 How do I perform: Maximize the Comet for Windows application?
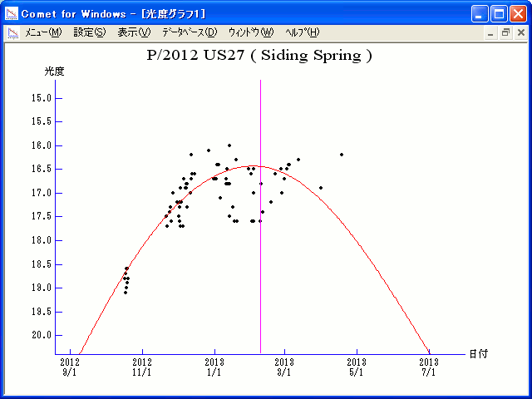coord(499,13)
